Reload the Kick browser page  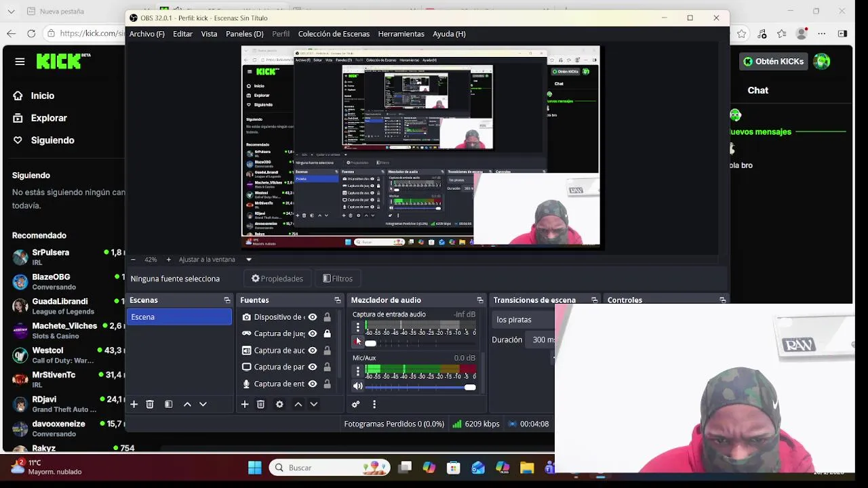(31, 33)
